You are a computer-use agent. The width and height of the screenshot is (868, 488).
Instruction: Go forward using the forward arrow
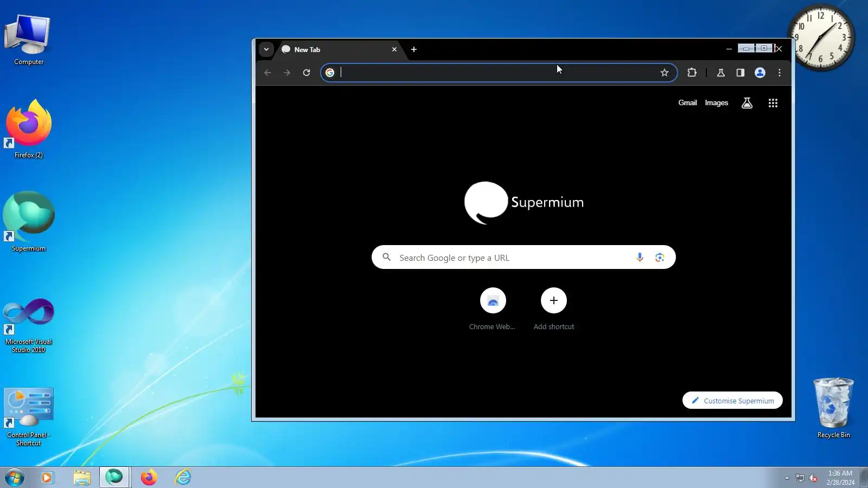[x=287, y=73]
